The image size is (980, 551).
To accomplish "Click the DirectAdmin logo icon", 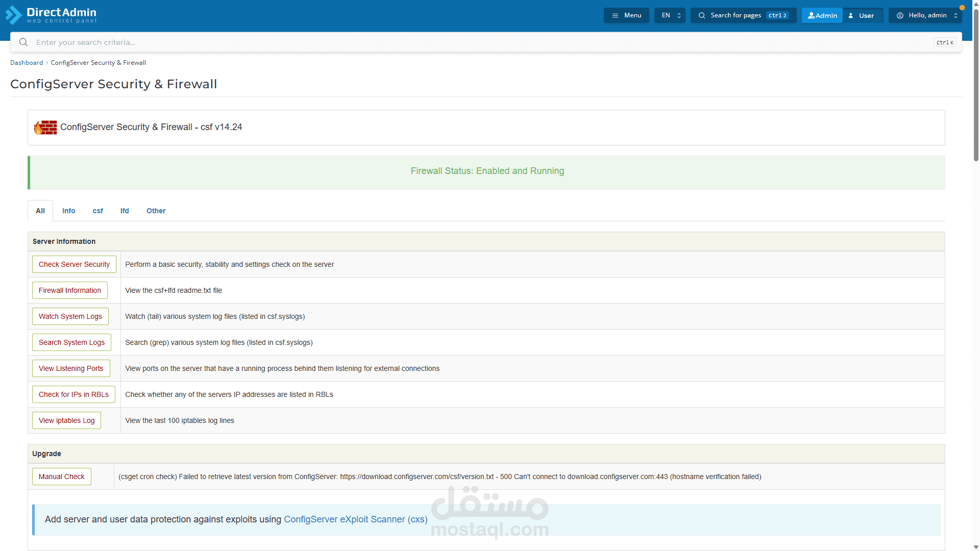I will pyautogui.click(x=14, y=15).
